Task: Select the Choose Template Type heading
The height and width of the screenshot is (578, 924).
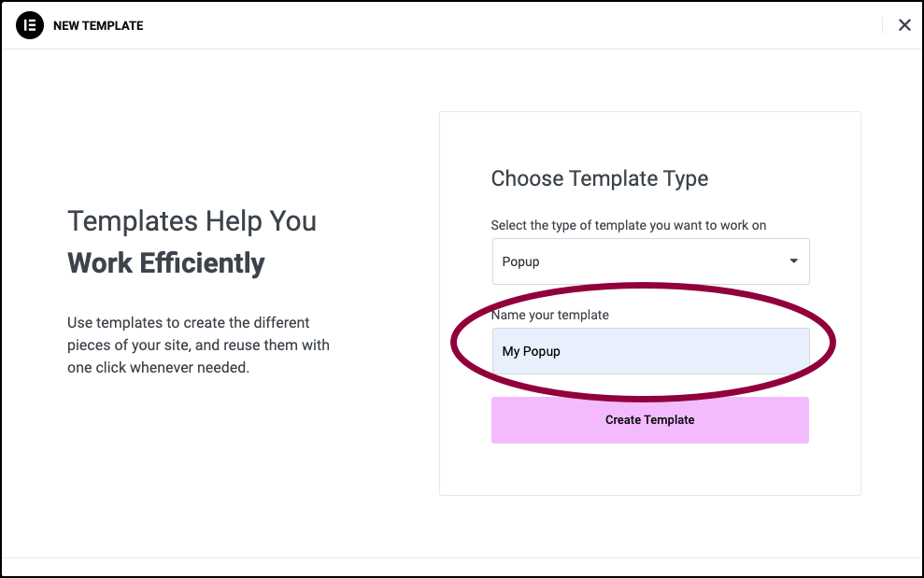Action: (x=599, y=178)
